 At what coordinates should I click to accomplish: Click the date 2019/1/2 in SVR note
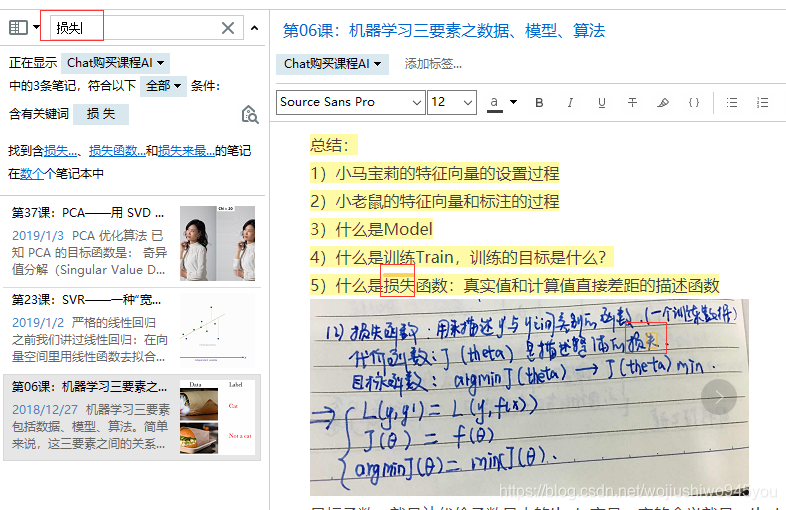(x=38, y=322)
